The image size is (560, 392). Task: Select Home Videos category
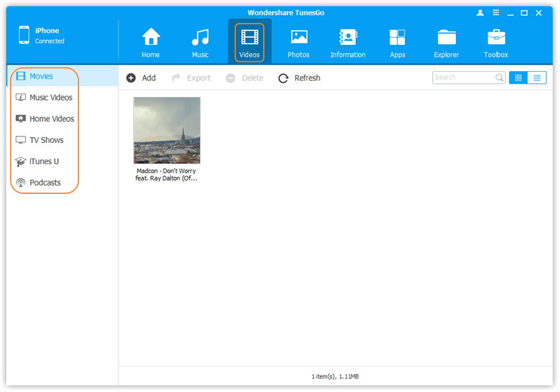51,119
